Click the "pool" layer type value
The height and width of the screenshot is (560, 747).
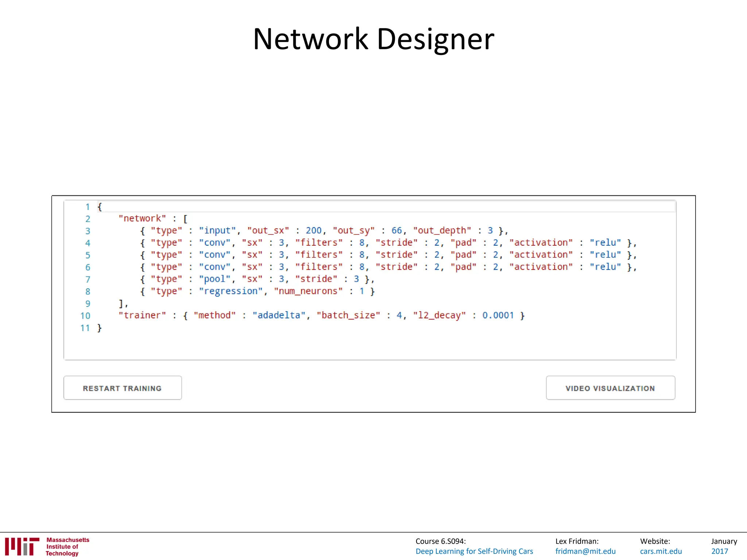click(214, 279)
